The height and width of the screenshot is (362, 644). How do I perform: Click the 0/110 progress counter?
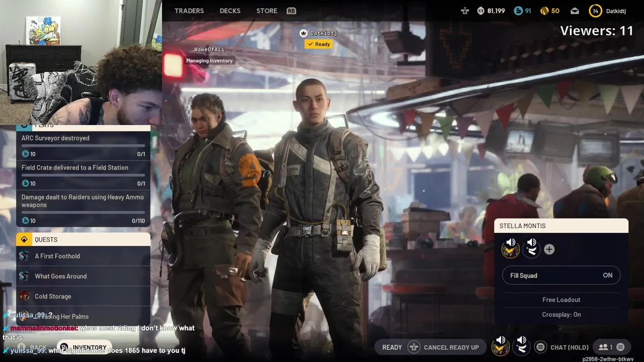[x=138, y=221]
